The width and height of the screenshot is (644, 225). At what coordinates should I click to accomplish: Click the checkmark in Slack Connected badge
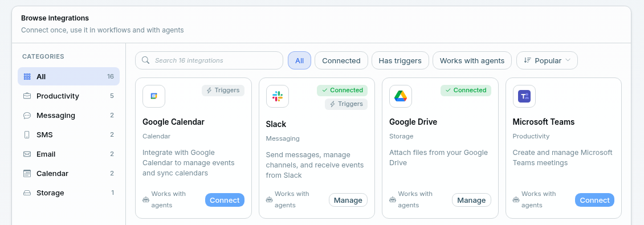[324, 91]
